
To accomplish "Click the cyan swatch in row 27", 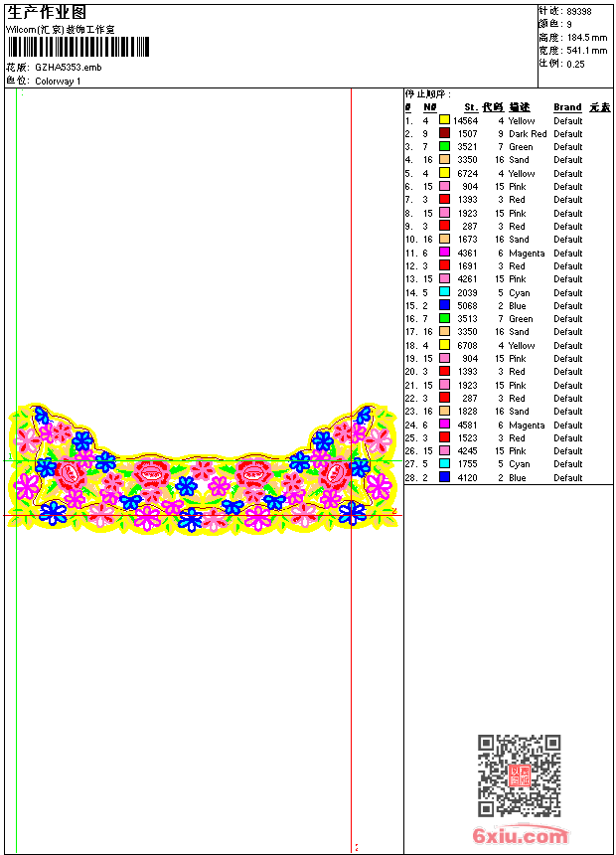I will point(444,464).
